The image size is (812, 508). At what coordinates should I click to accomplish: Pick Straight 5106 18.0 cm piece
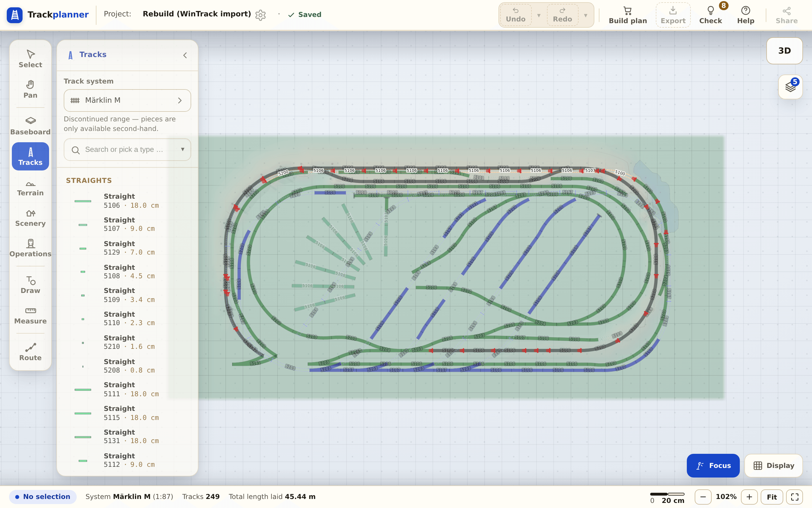tap(127, 201)
